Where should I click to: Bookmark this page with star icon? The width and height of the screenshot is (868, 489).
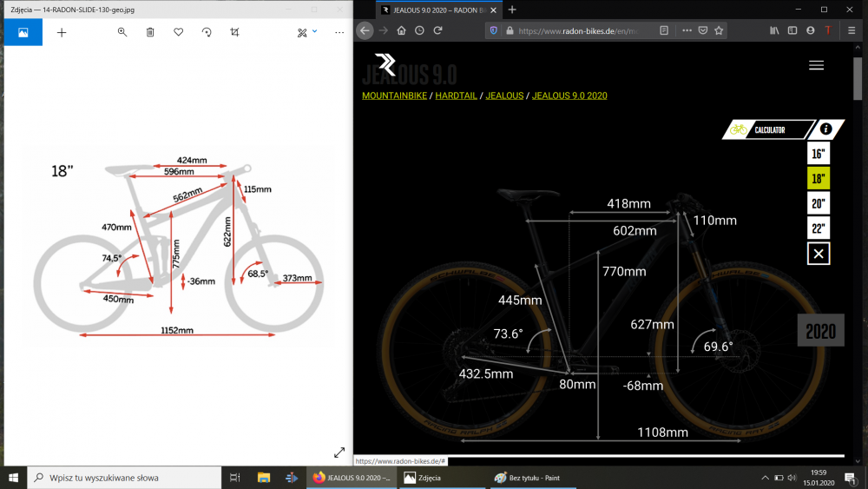point(720,30)
